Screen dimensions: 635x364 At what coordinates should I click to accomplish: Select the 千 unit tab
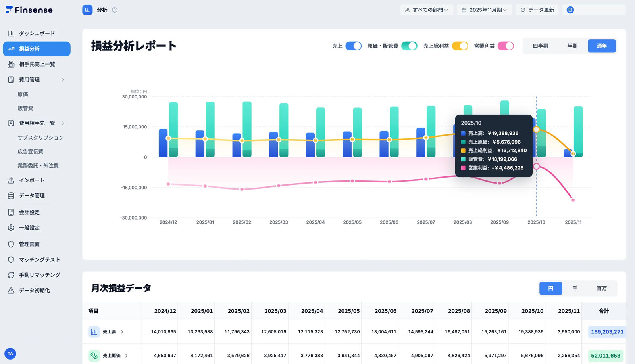tap(575, 288)
